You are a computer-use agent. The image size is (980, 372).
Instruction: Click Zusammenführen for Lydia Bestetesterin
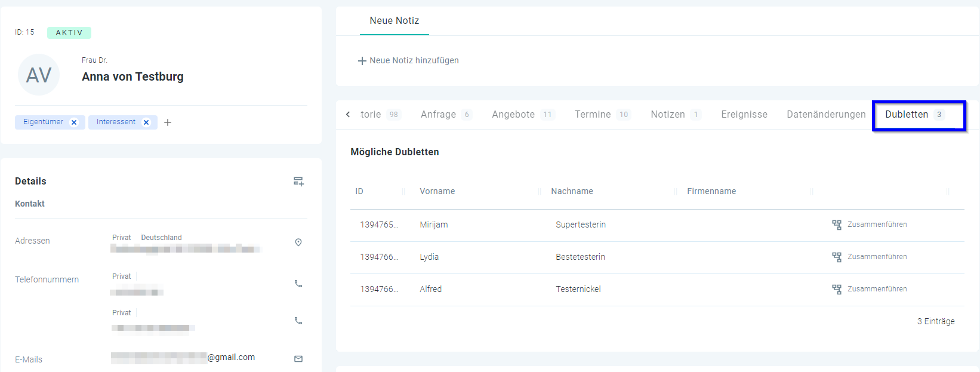tap(870, 257)
